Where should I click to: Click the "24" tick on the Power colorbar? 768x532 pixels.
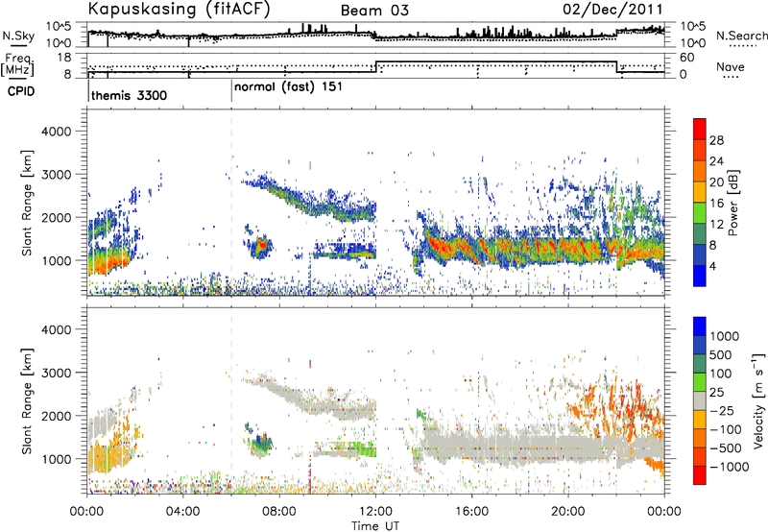716,161
